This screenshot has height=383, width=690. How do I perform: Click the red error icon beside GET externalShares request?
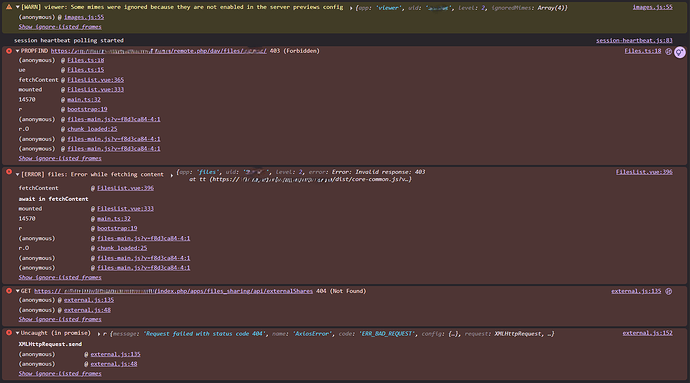click(x=9, y=291)
